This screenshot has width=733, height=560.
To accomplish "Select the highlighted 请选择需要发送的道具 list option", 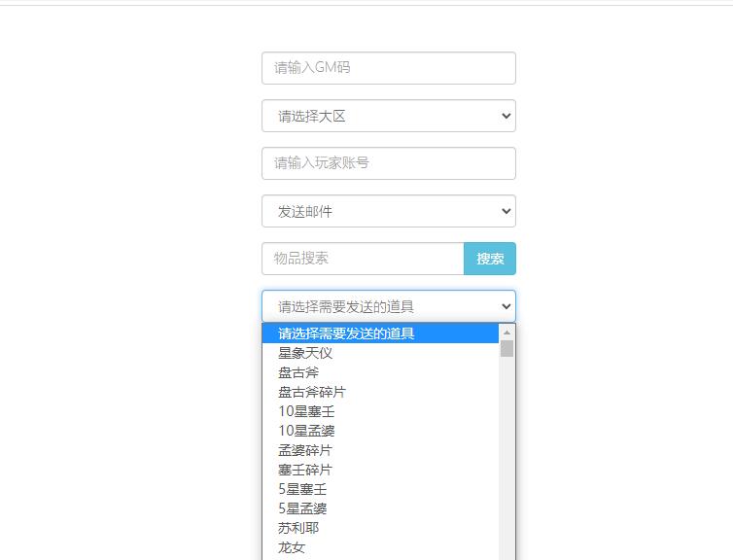I will (380, 333).
